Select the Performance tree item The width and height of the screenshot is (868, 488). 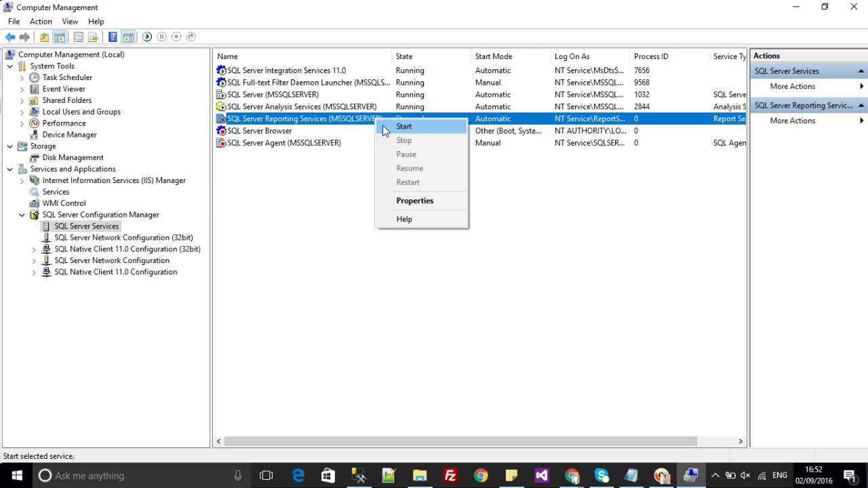64,123
